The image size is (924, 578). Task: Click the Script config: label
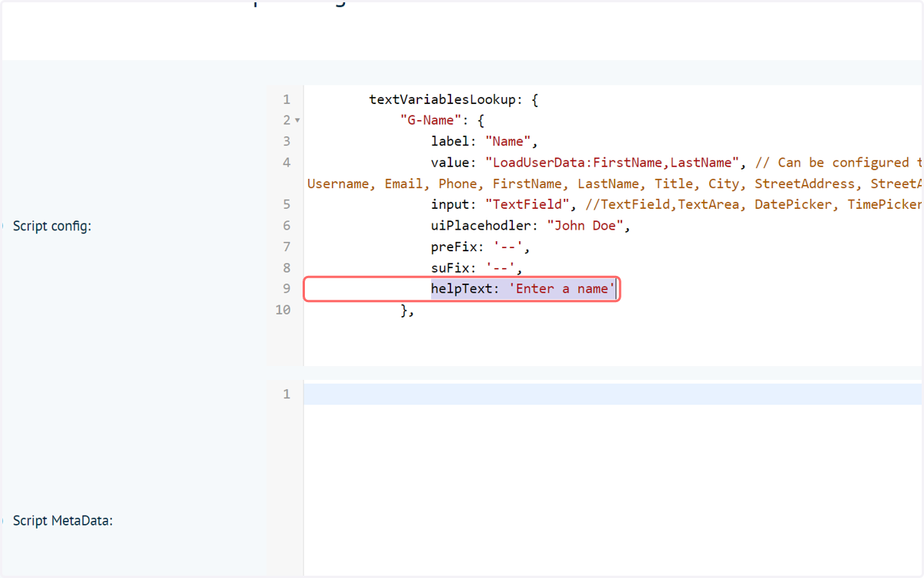[52, 227]
